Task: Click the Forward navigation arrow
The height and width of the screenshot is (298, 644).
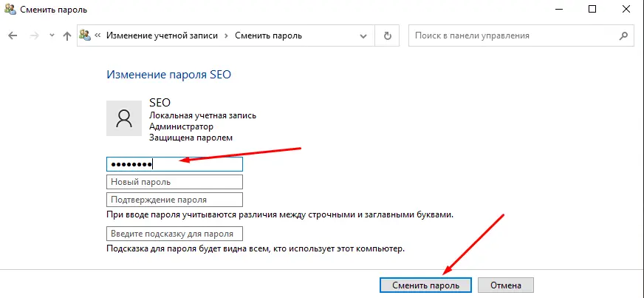Action: pos(33,35)
